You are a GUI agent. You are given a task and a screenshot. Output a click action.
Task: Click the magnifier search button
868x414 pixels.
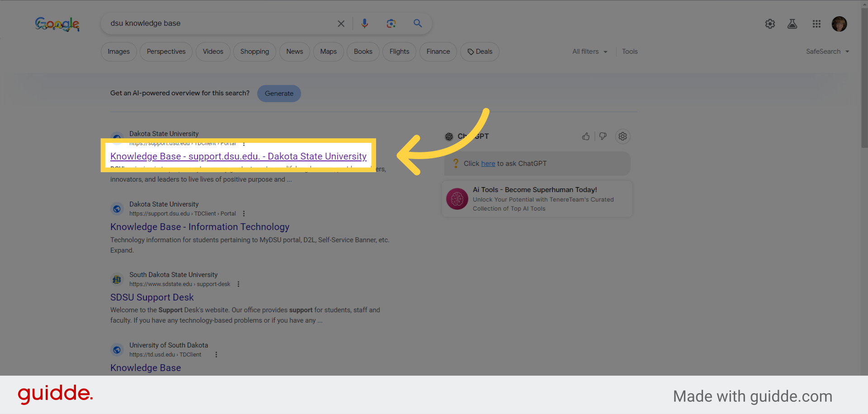[418, 23]
